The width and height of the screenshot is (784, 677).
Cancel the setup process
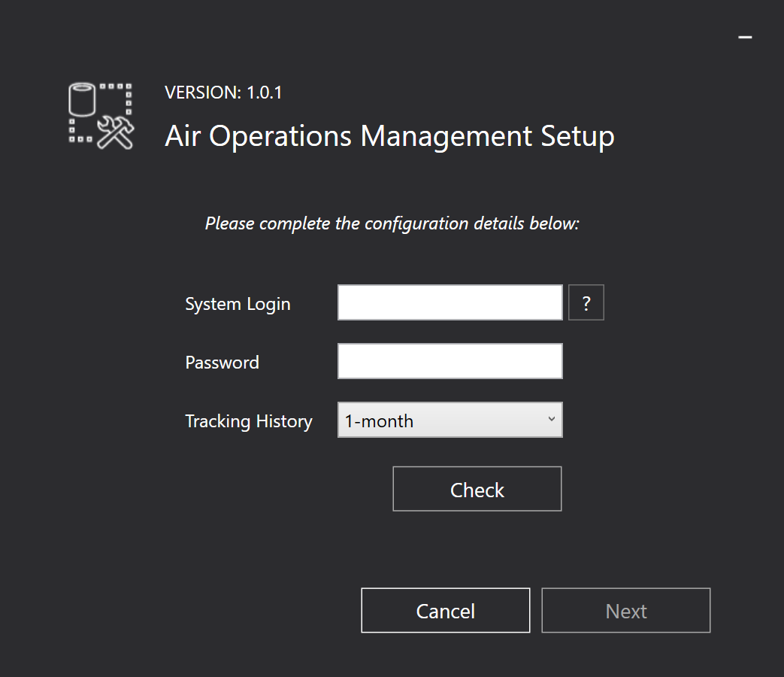click(445, 610)
